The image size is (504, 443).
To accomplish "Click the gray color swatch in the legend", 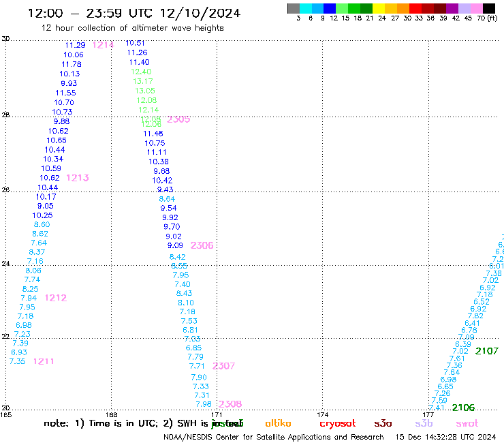I will pos(294,8).
